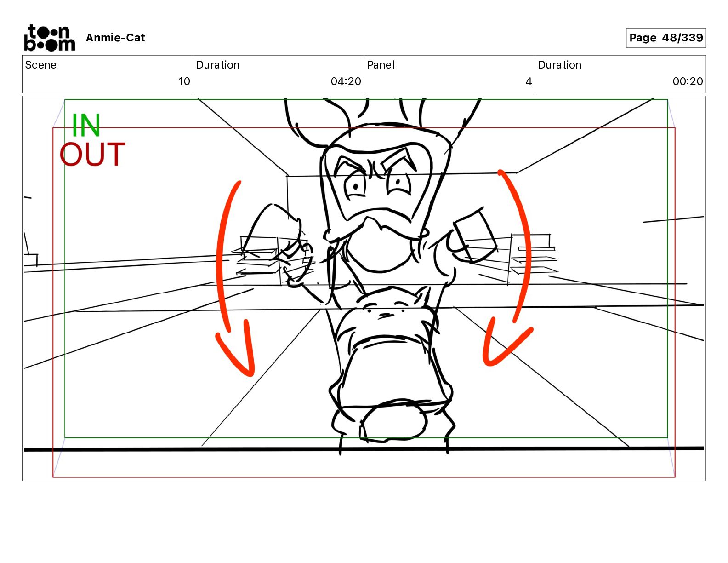728x563 pixels.
Task: Click the 'Page 48/339' indicator
Action: point(666,38)
